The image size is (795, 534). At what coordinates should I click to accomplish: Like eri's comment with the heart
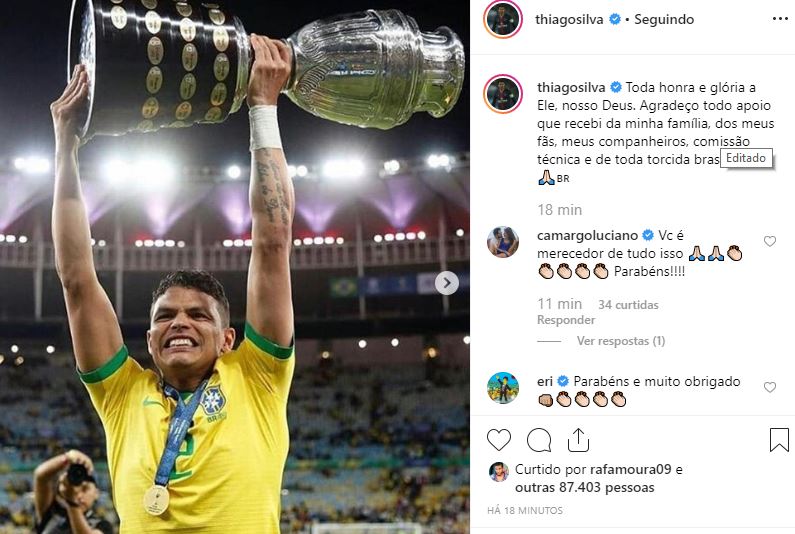pos(770,387)
